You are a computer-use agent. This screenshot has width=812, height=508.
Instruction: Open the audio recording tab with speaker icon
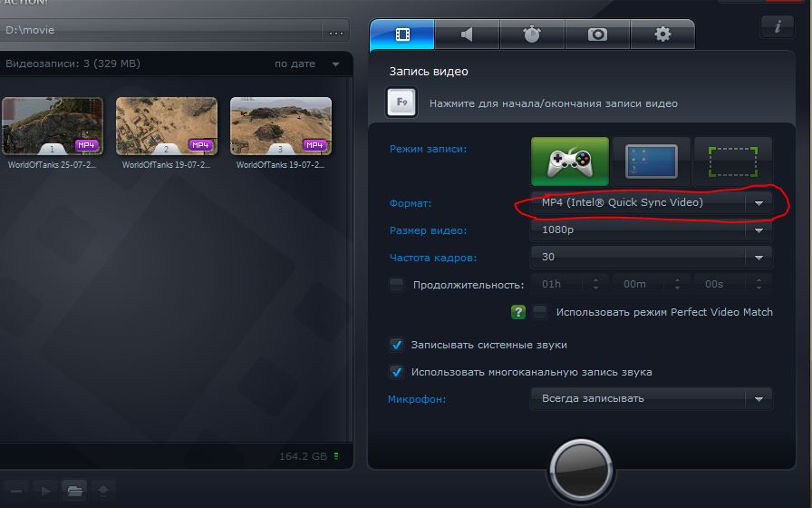pos(467,34)
